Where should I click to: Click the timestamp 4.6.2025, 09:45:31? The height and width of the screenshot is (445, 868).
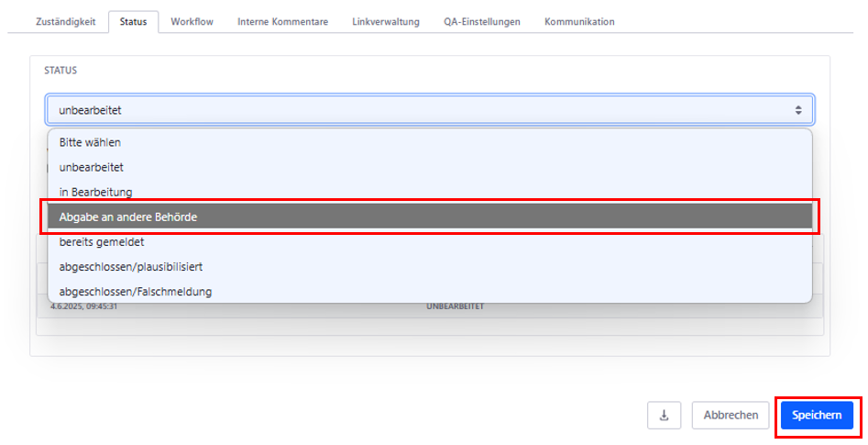click(x=84, y=306)
